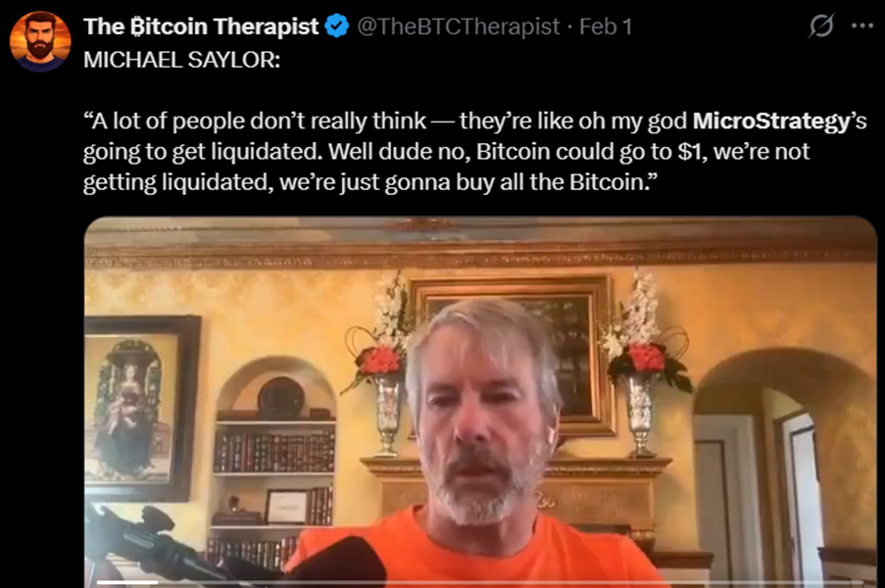This screenshot has height=588, width=885.
Task: Click the MICHAEL SAYLOR: heading line
Action: tap(181, 60)
